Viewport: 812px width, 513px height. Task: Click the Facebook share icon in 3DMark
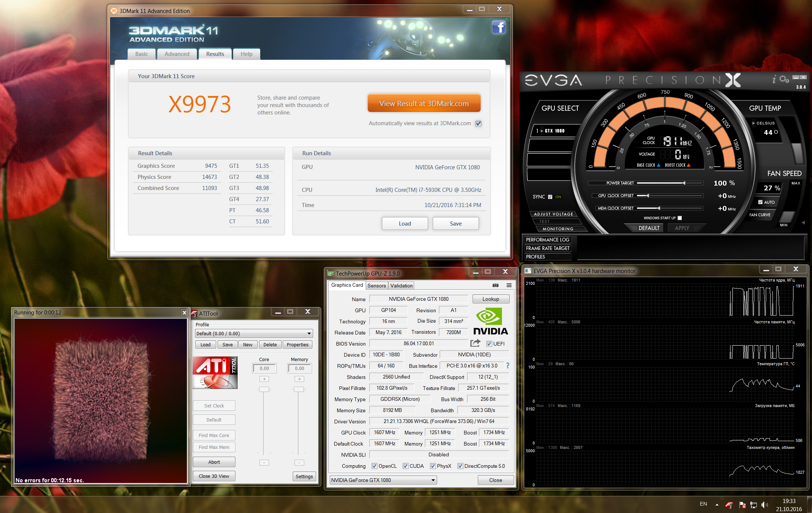click(499, 27)
